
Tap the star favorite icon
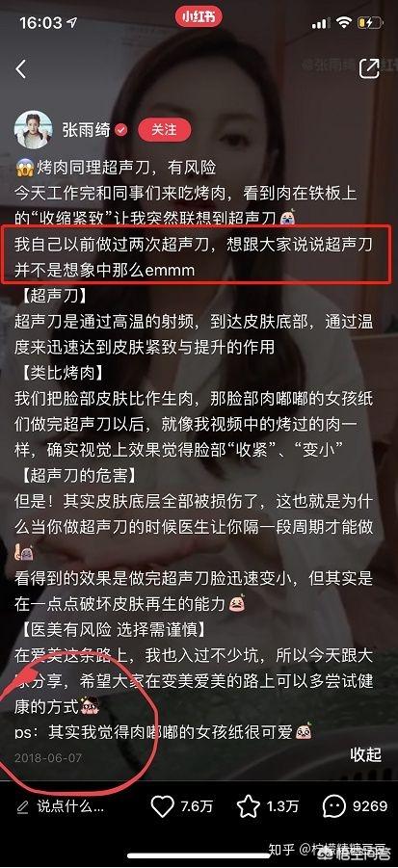click(x=249, y=806)
